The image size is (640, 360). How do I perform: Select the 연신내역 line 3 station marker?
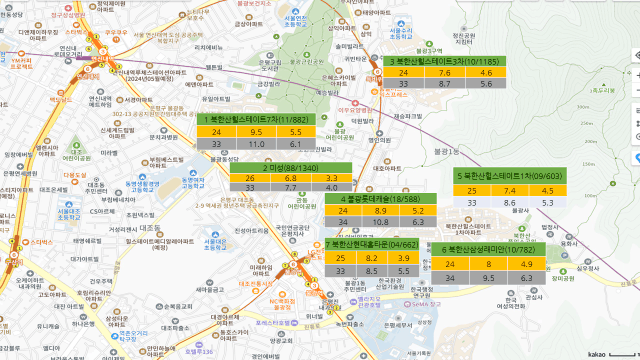coord(103,51)
